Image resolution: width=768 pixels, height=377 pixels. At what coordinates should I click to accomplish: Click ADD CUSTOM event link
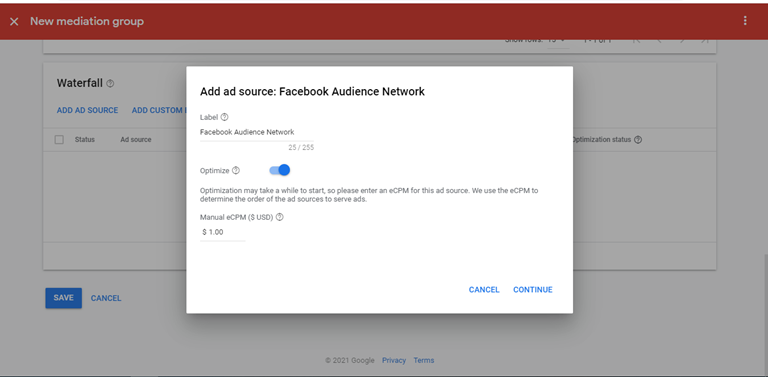click(x=159, y=110)
